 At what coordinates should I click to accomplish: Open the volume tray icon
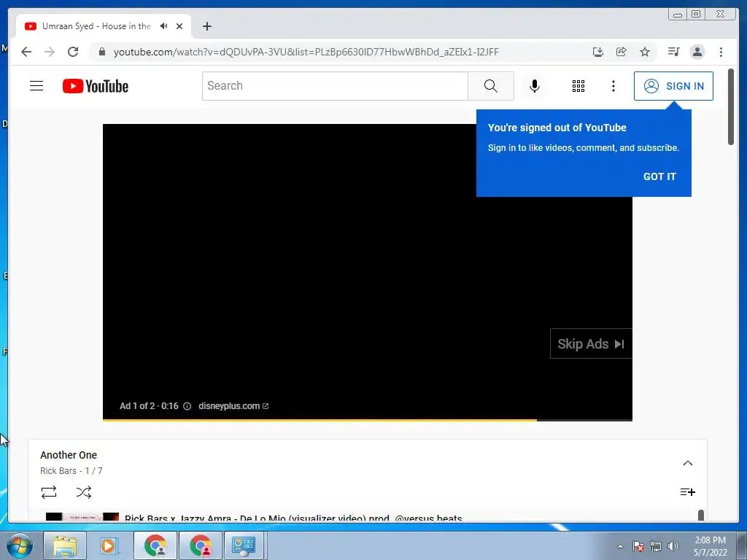[673, 546]
